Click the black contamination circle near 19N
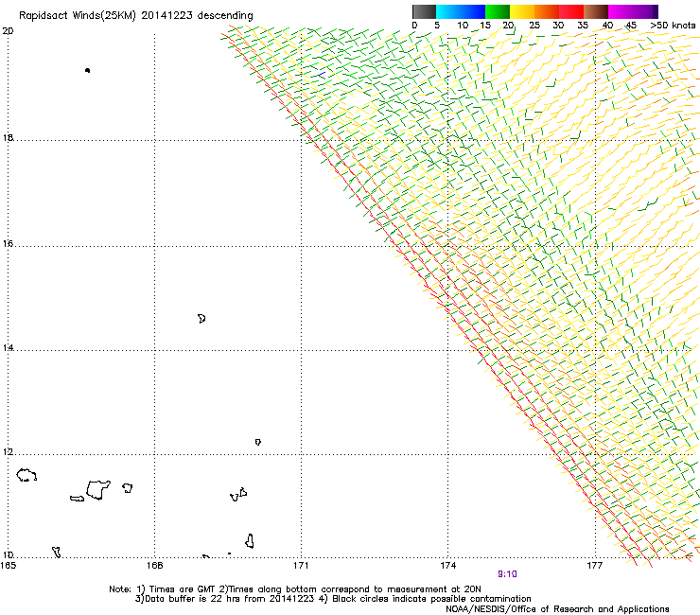The image size is (700, 615). tap(87, 70)
